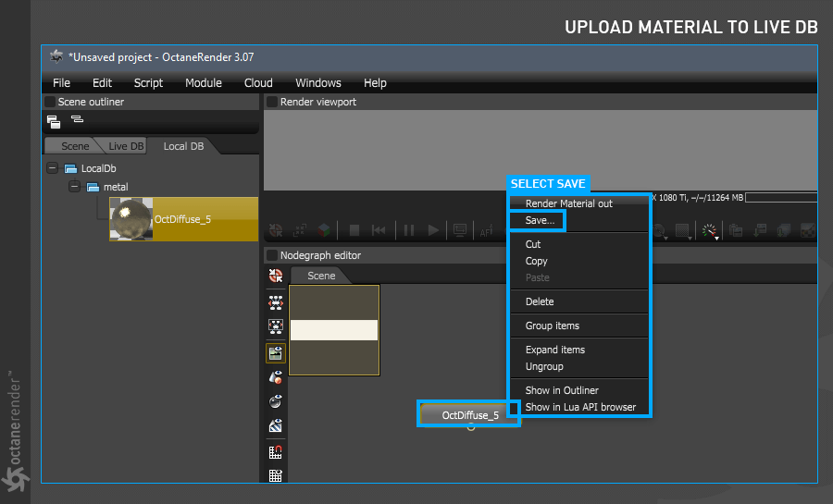This screenshot has width=833, height=504.
Task: Open the Cloud menu
Action: coord(258,82)
